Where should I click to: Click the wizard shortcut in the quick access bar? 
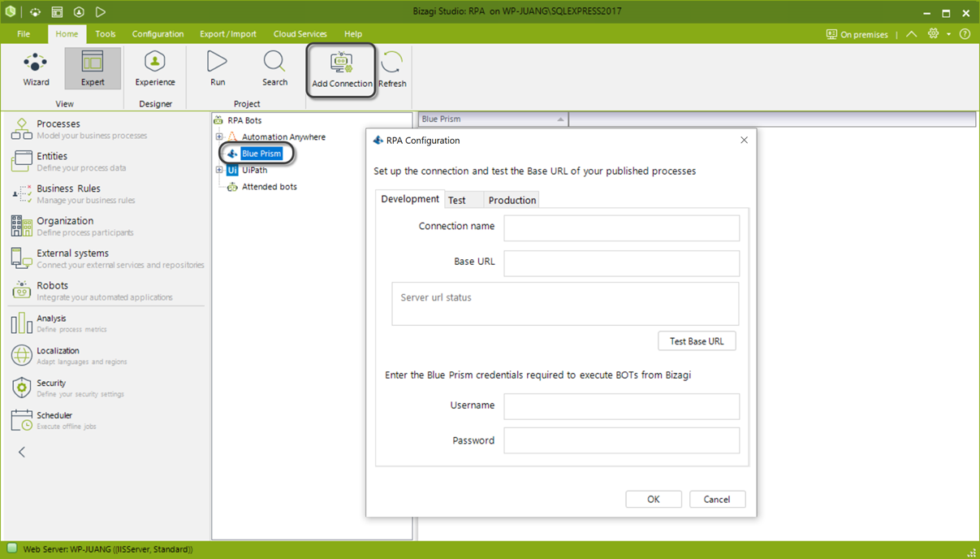[35, 13]
